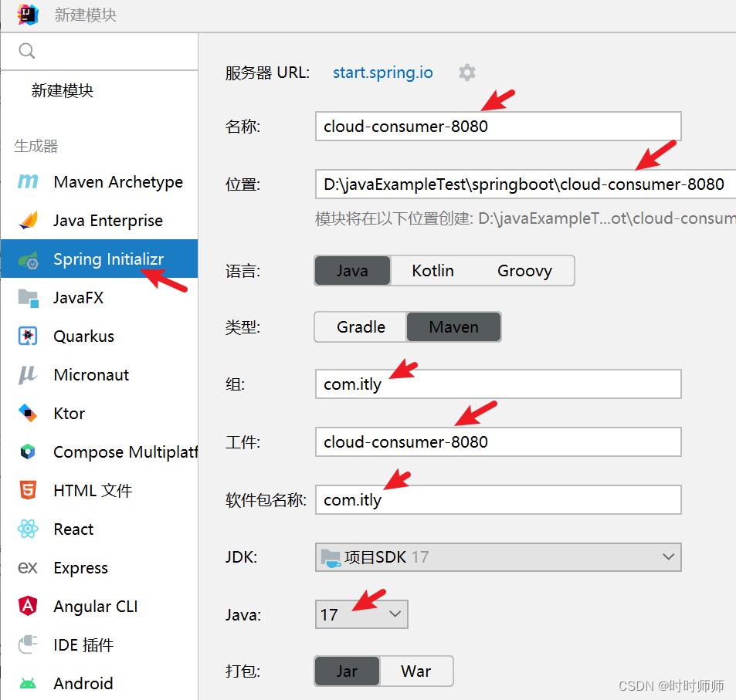The image size is (736, 700).
Task: Click the search magnifier icon
Action: click(27, 51)
